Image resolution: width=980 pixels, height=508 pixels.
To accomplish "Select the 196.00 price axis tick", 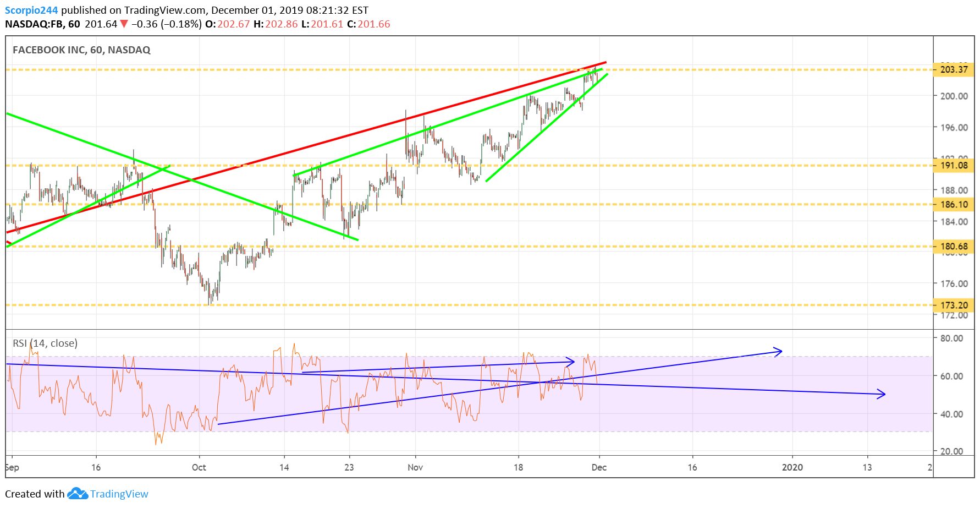I will [x=954, y=127].
